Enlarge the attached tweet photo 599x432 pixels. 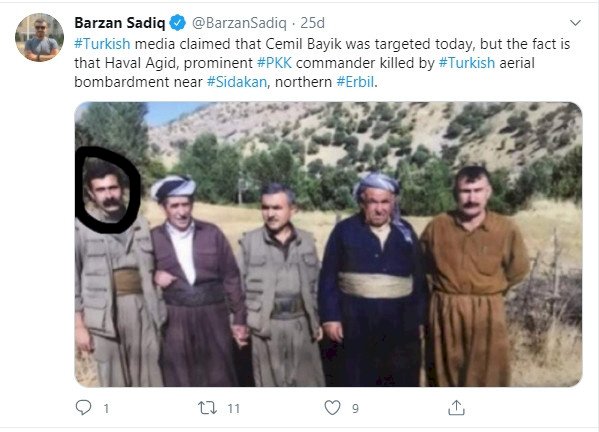click(x=328, y=244)
